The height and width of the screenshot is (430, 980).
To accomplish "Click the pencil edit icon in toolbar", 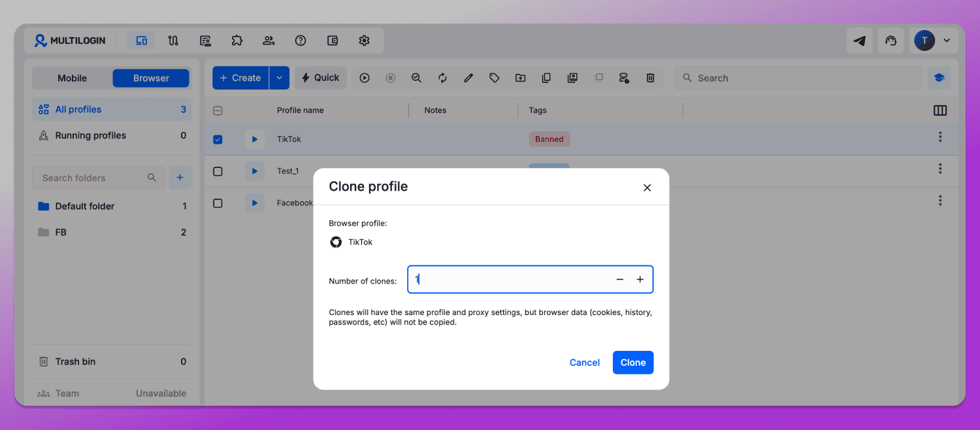I will 468,78.
